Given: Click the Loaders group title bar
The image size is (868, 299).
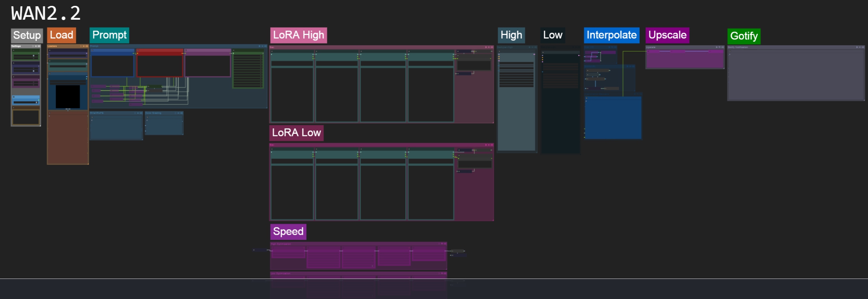Looking at the screenshot, I should click(68, 46).
